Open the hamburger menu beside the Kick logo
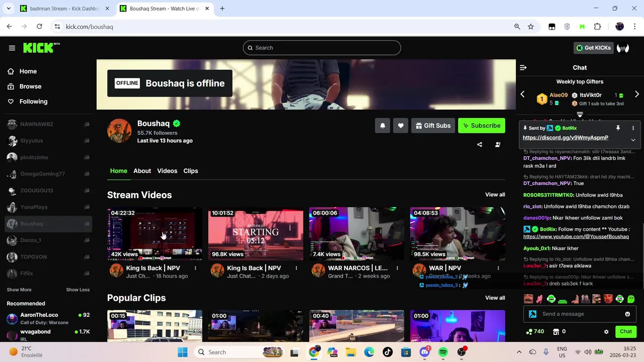The width and height of the screenshot is (644, 362). [12, 48]
